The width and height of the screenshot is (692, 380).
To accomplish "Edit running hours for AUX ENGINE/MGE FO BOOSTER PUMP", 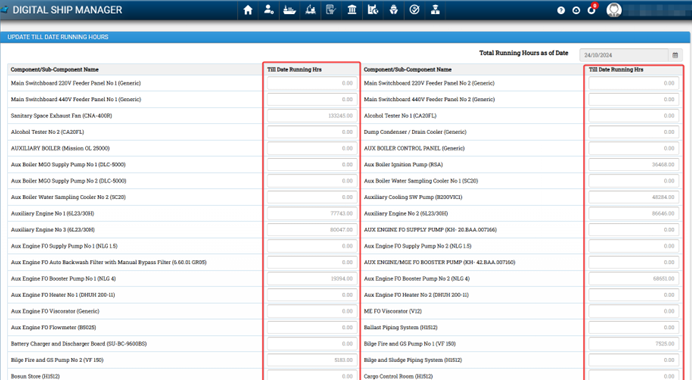I will click(634, 263).
